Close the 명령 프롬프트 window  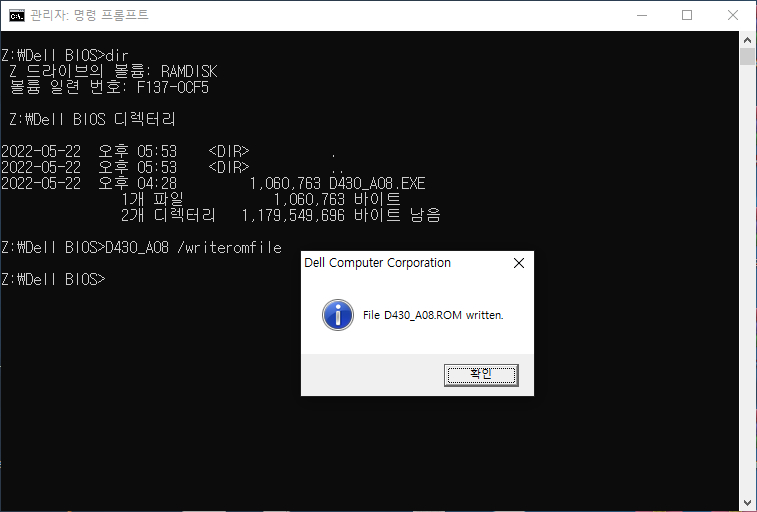(732, 15)
